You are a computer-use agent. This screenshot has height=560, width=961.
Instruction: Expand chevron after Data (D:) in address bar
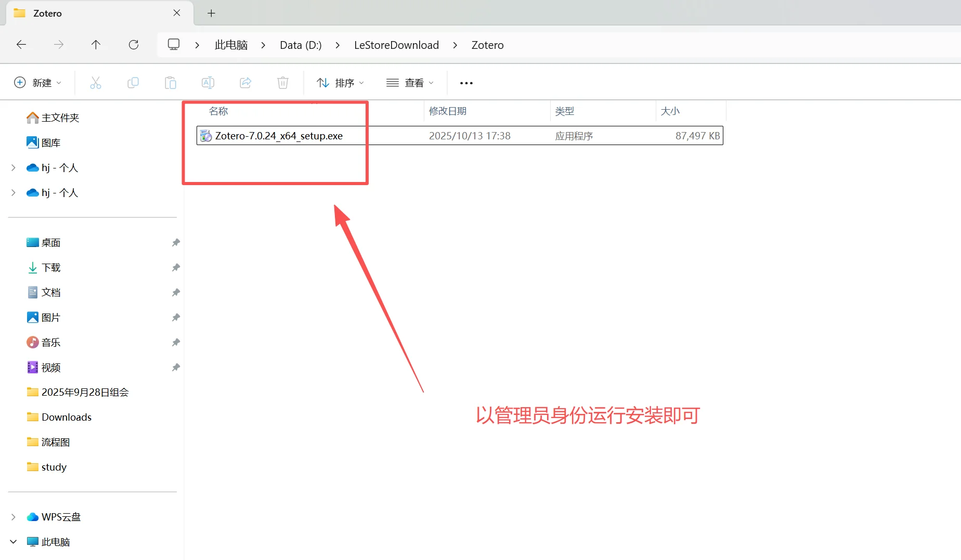click(337, 45)
